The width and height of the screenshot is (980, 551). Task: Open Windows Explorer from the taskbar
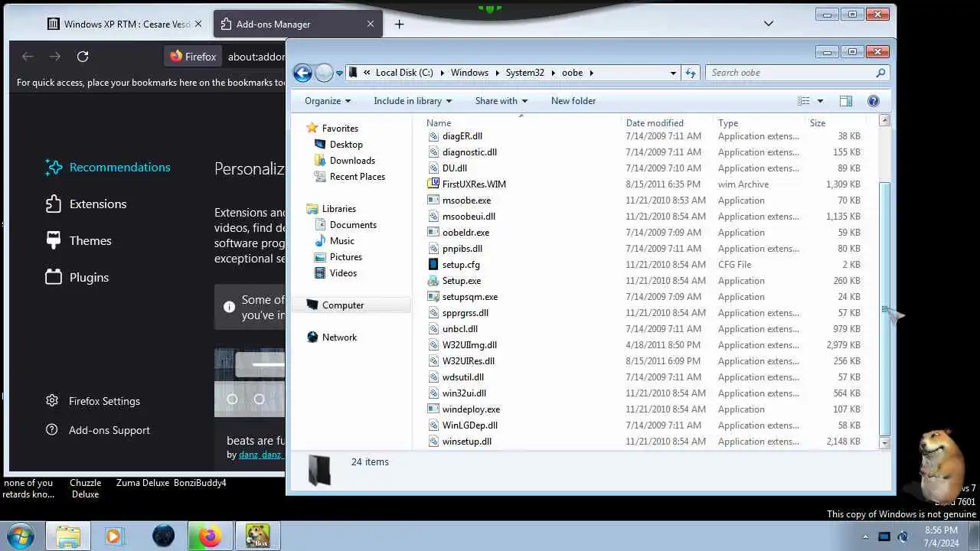67,536
